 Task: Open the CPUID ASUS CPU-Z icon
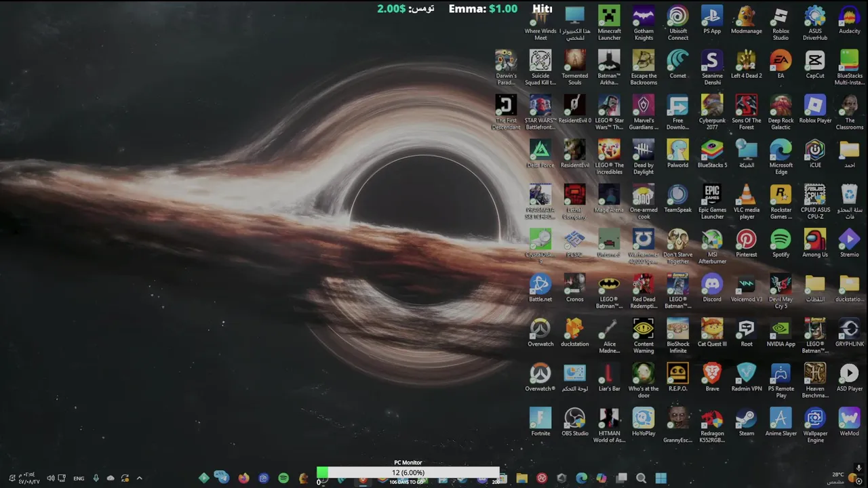pyautogui.click(x=814, y=202)
